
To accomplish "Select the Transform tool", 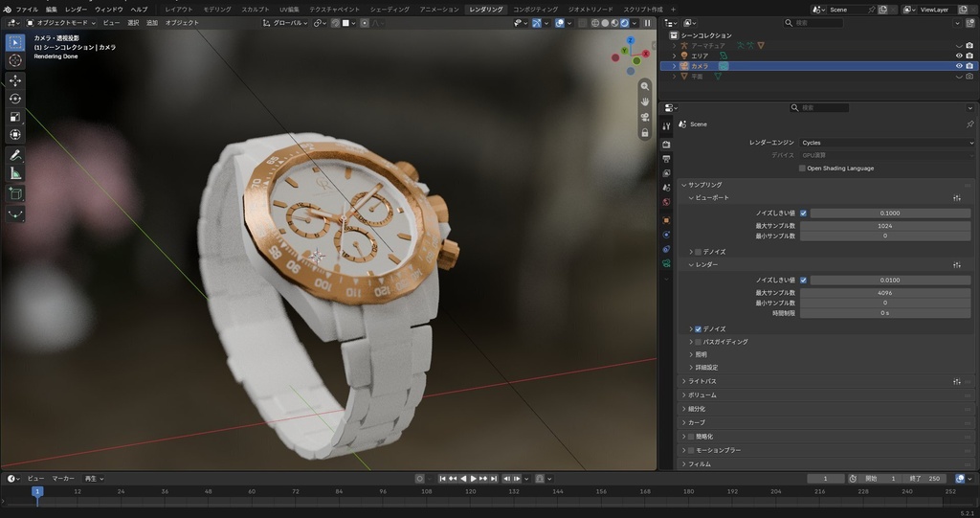I will 15,134.
